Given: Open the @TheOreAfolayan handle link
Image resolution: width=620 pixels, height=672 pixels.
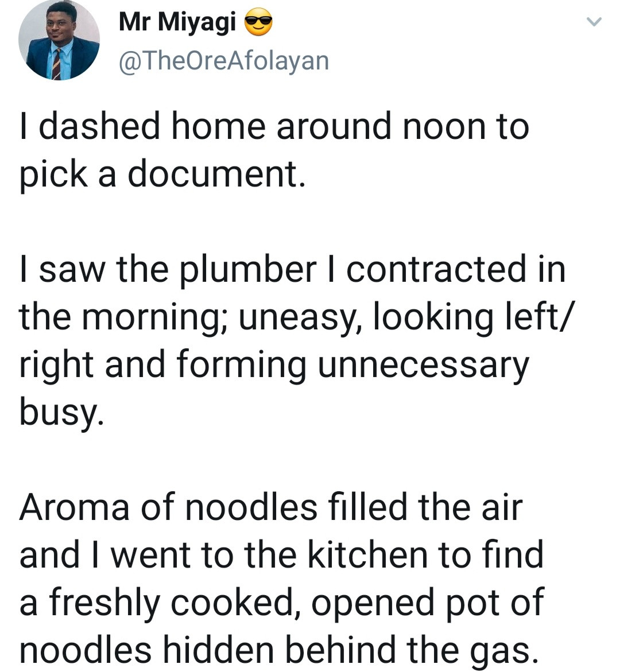Looking at the screenshot, I should (x=223, y=60).
